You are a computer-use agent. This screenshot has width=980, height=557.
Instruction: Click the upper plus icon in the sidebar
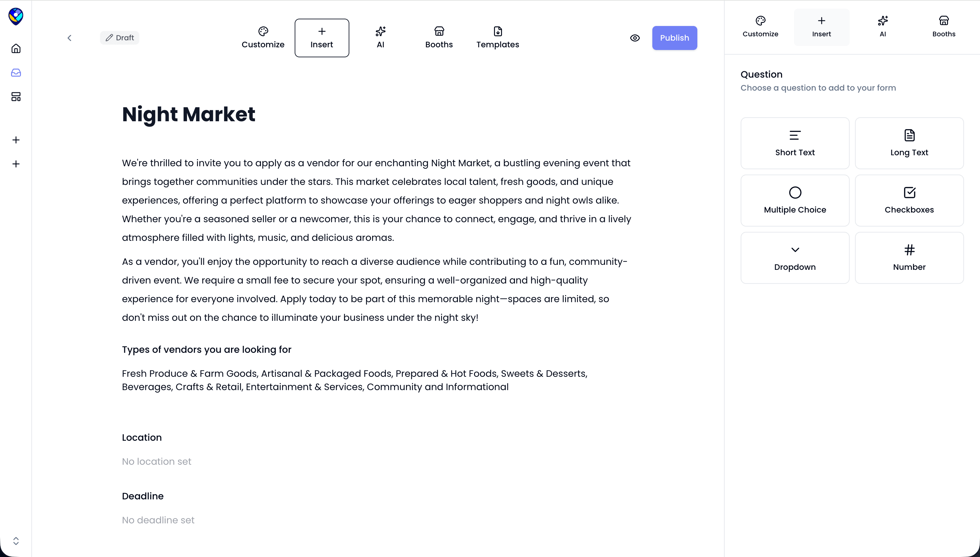coord(16,140)
